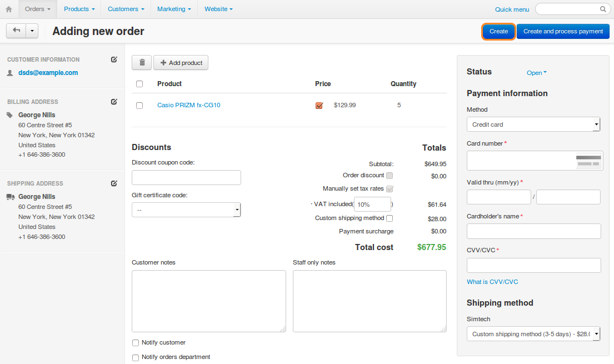Click the shipping truck icon
Viewport: 614px width, 364px height.
pos(11,197)
